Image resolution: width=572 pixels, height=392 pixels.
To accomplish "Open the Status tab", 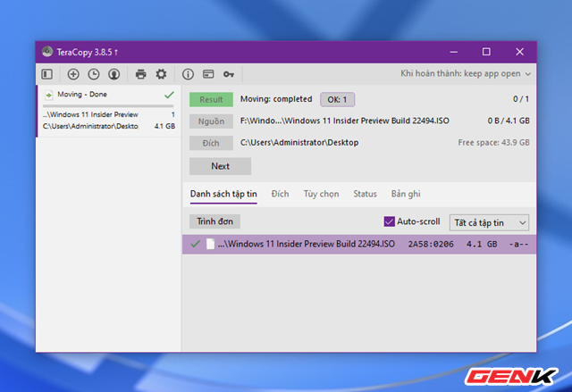I will [365, 194].
